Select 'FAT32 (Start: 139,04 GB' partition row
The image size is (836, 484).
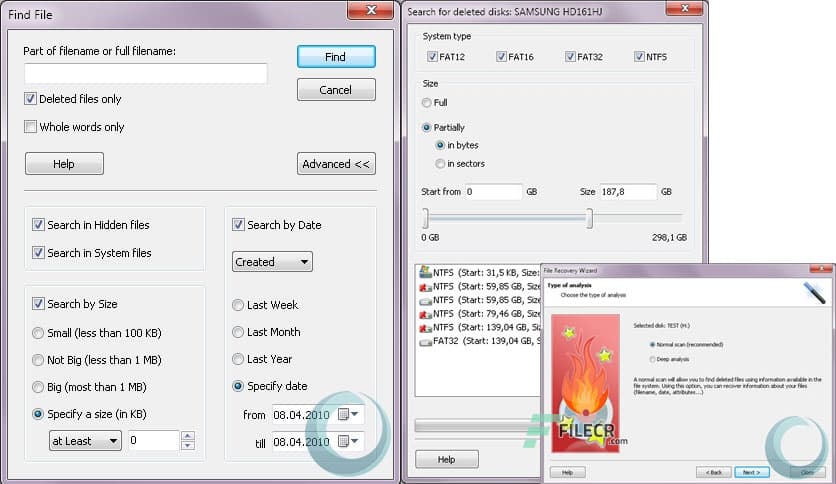[x=479, y=341]
